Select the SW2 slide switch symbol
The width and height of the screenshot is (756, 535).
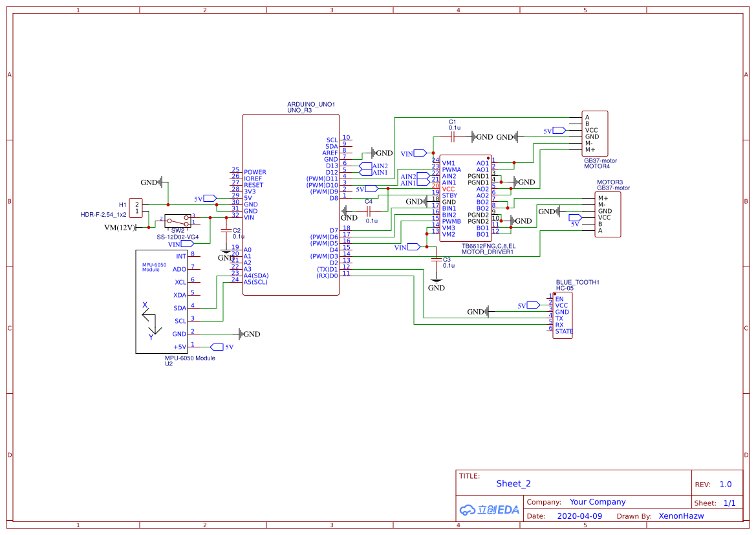[177, 221]
